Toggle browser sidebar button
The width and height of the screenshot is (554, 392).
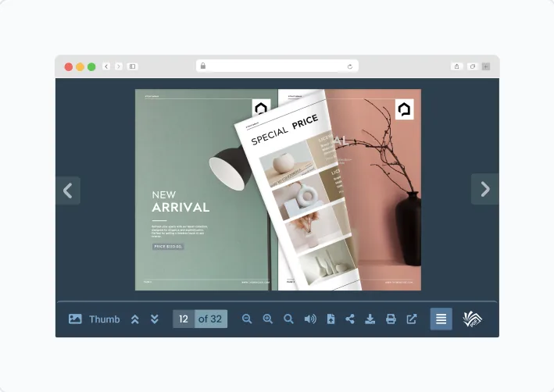pos(133,66)
